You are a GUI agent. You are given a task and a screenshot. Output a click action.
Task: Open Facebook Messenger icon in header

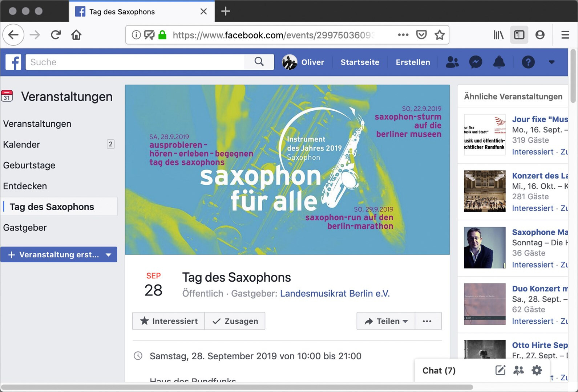pyautogui.click(x=476, y=62)
